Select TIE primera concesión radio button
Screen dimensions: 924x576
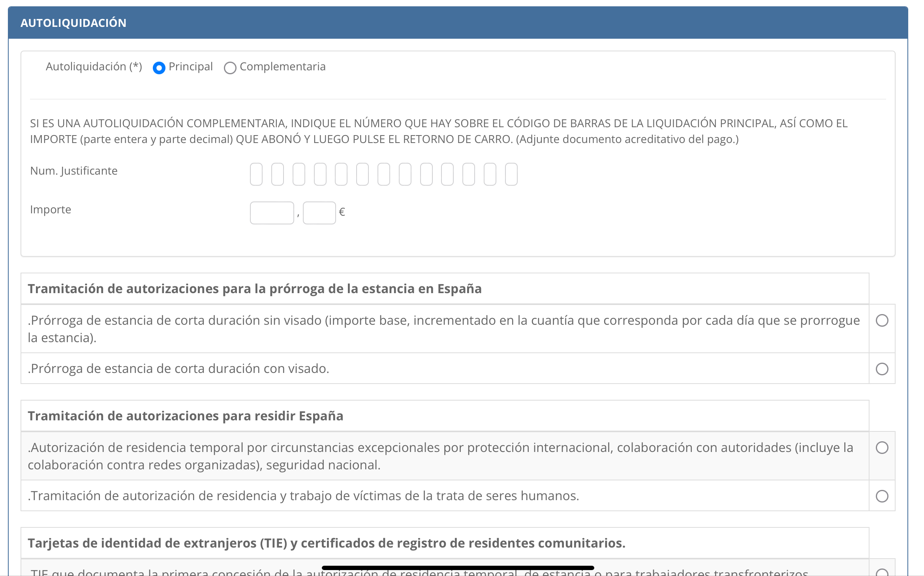(882, 572)
